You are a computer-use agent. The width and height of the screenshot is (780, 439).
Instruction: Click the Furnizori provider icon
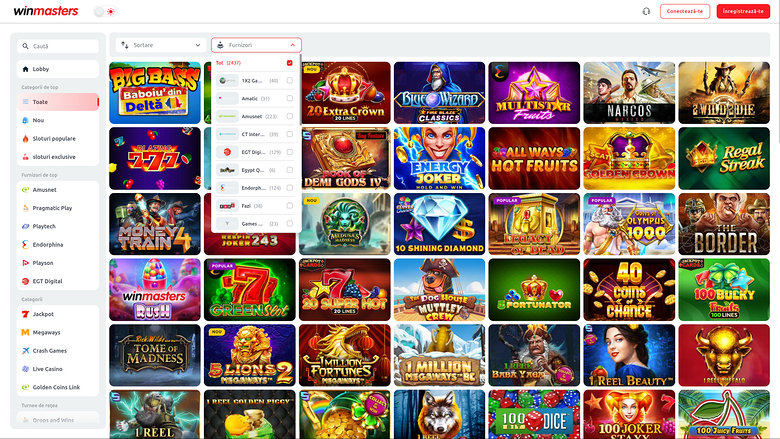coord(220,45)
